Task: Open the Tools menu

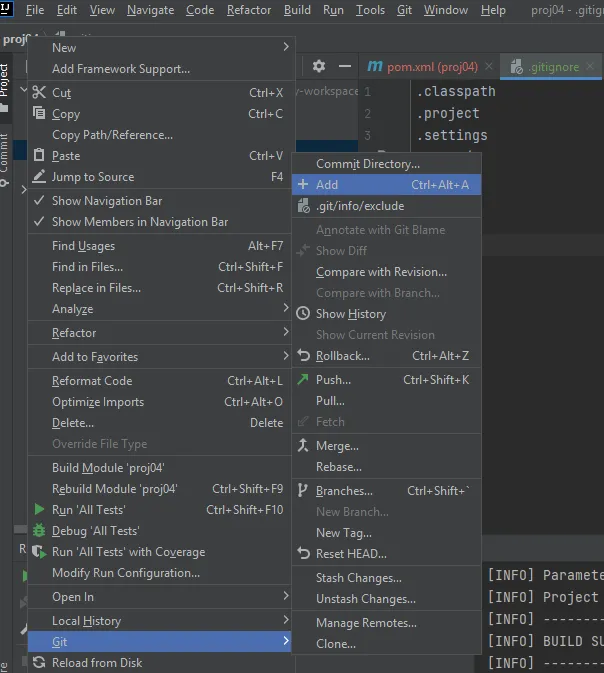Action: point(370,10)
